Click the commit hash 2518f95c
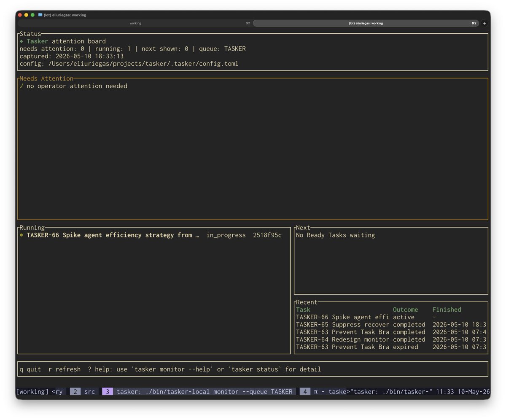The width and height of the screenshot is (506, 420). (267, 235)
